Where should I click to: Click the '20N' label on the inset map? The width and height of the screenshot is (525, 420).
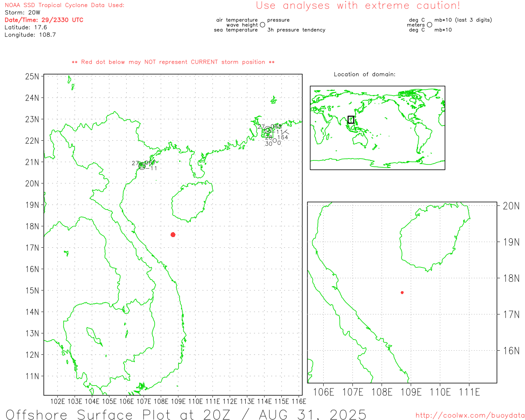click(511, 206)
